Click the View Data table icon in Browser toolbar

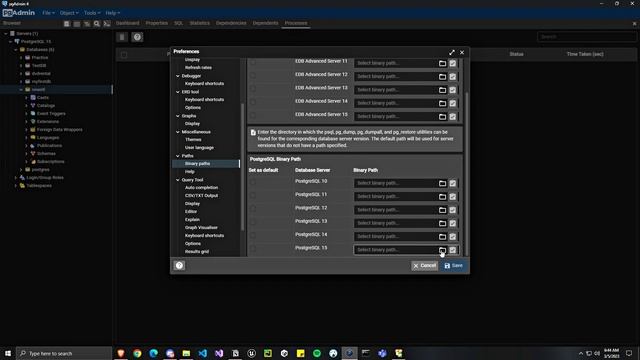click(77, 24)
